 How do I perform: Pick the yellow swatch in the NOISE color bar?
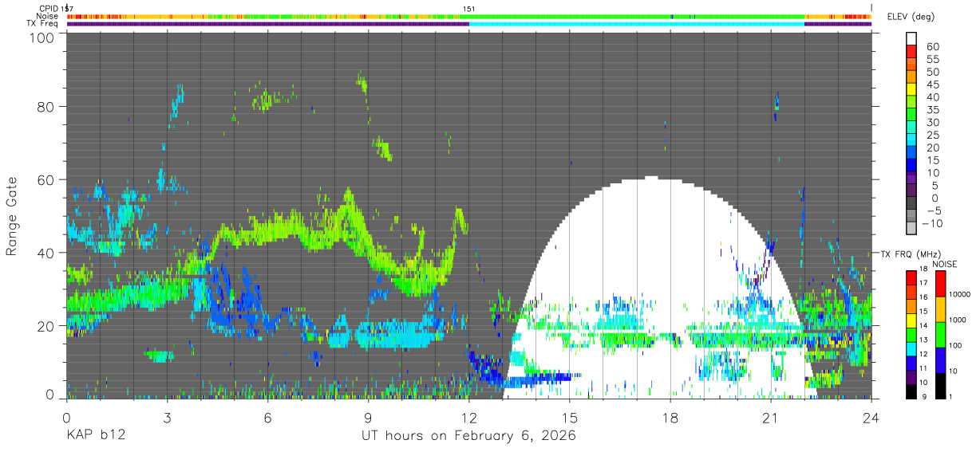click(x=939, y=310)
